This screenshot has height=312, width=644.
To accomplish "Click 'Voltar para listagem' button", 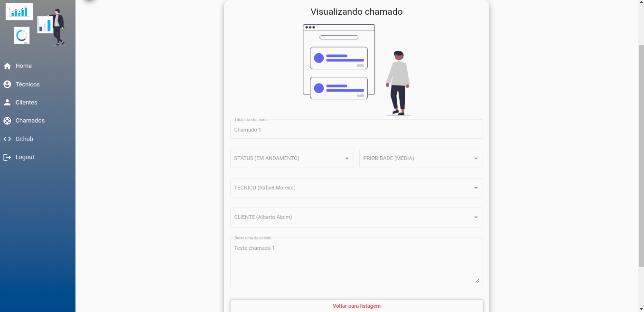I will [x=356, y=306].
